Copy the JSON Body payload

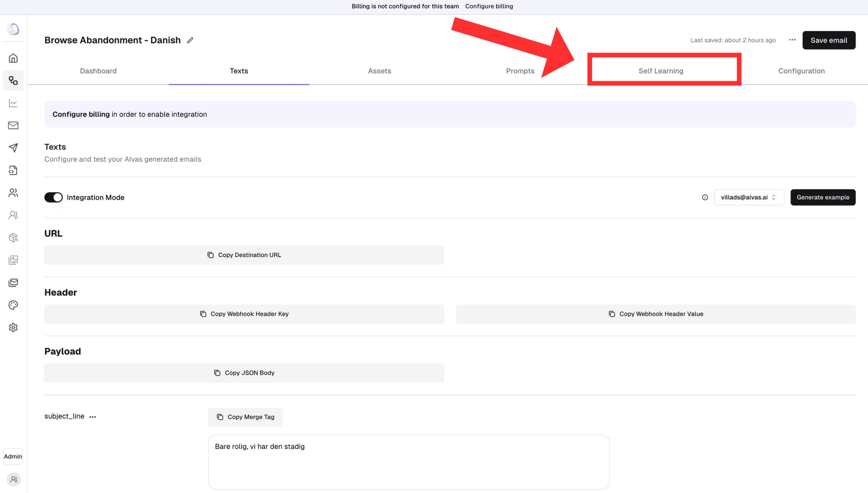coord(244,373)
